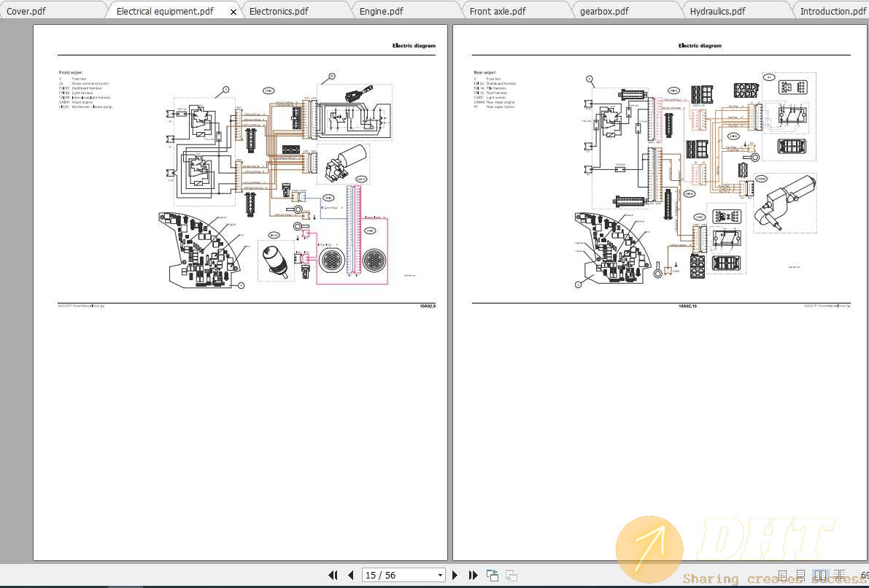Advance to the next page
Image resolution: width=869 pixels, height=588 pixels.
click(455, 576)
